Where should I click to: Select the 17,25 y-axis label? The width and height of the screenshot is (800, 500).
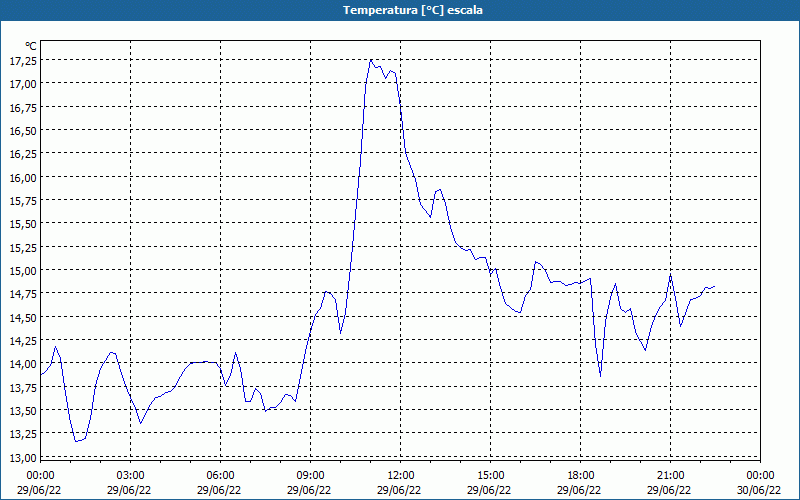23,60
